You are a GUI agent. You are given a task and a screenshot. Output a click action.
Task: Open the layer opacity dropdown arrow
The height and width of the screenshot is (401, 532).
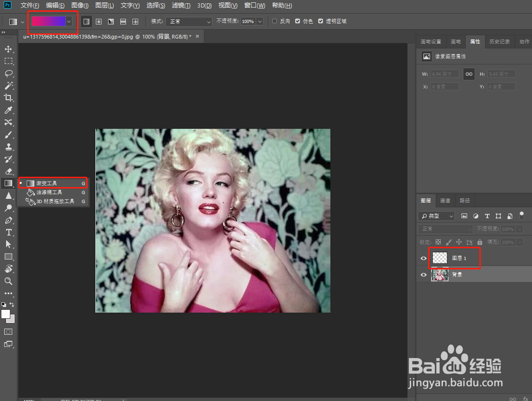pyautogui.click(x=519, y=229)
